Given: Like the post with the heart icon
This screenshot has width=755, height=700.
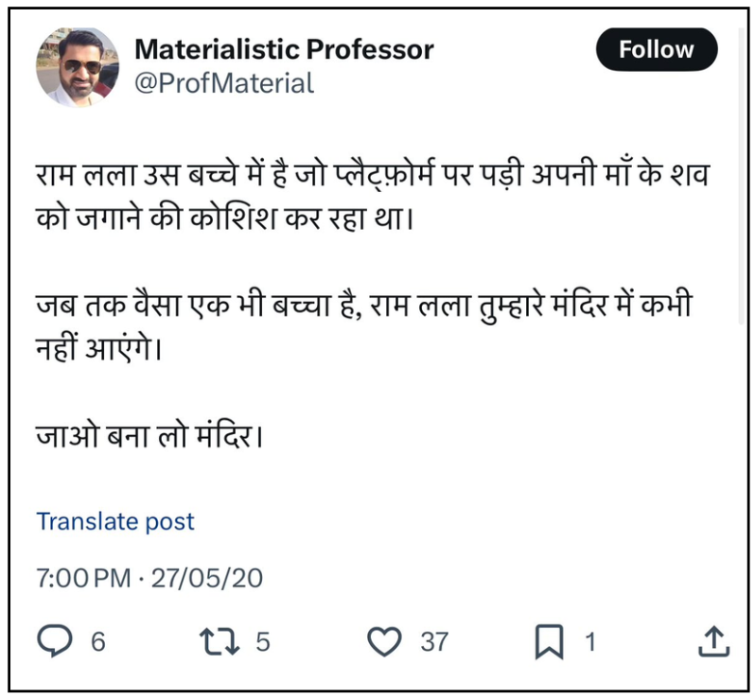Looking at the screenshot, I should point(384,642).
